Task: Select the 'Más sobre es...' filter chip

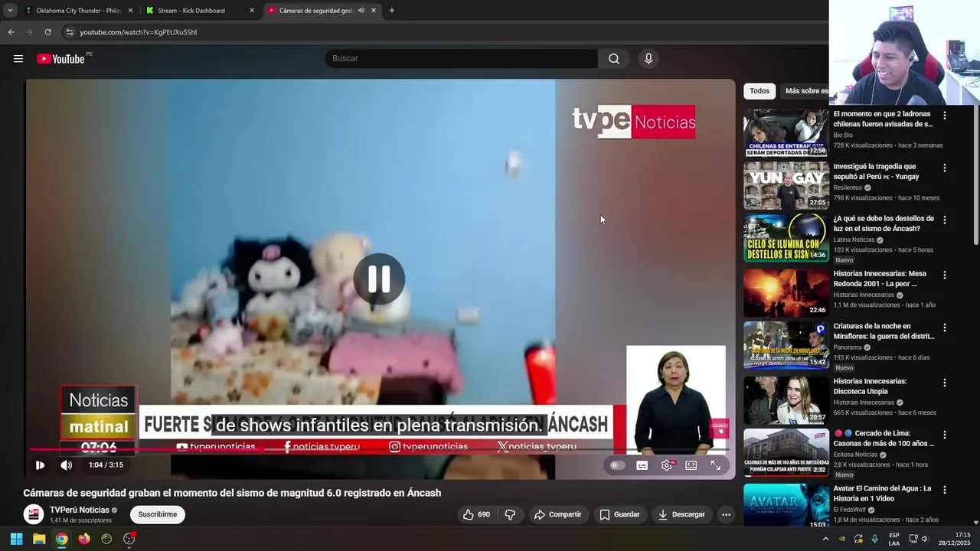Action: click(x=806, y=91)
